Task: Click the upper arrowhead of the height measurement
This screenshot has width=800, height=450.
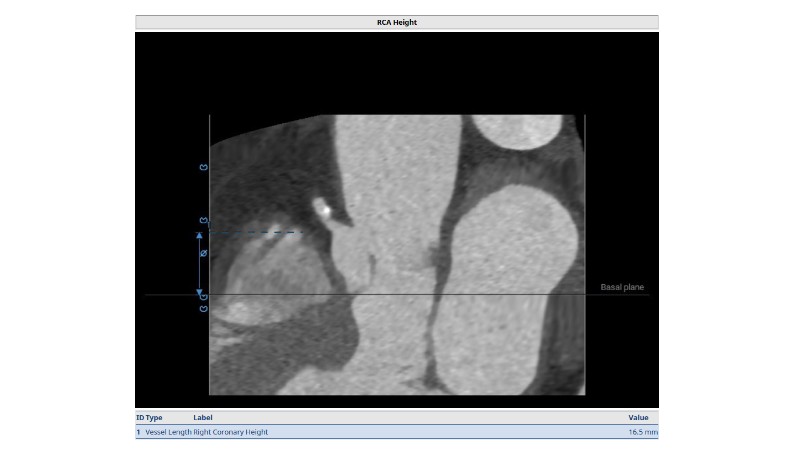Action: pos(199,236)
